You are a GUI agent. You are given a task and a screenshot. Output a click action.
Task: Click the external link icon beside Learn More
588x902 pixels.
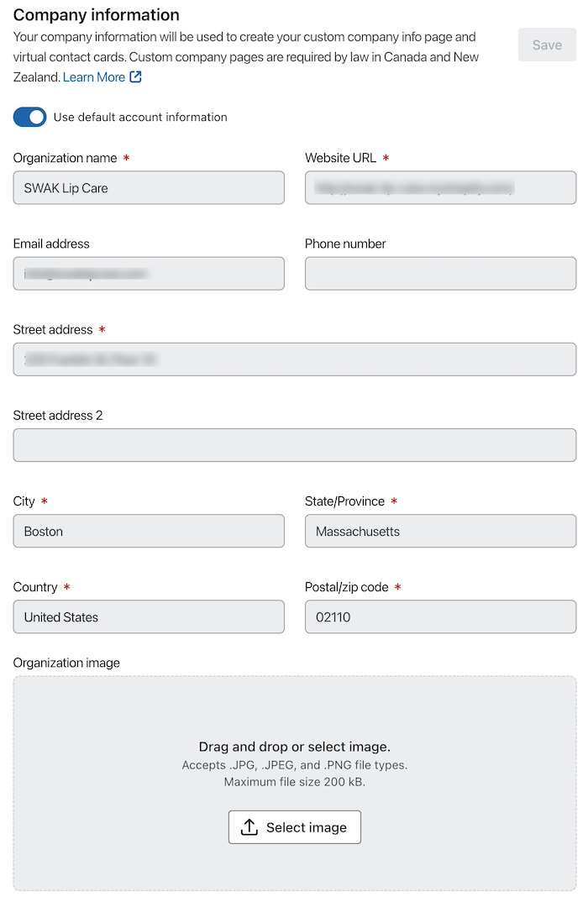(x=134, y=76)
